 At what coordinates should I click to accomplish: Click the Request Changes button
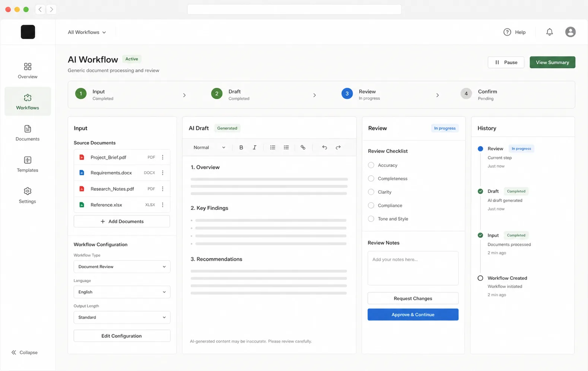(x=413, y=298)
